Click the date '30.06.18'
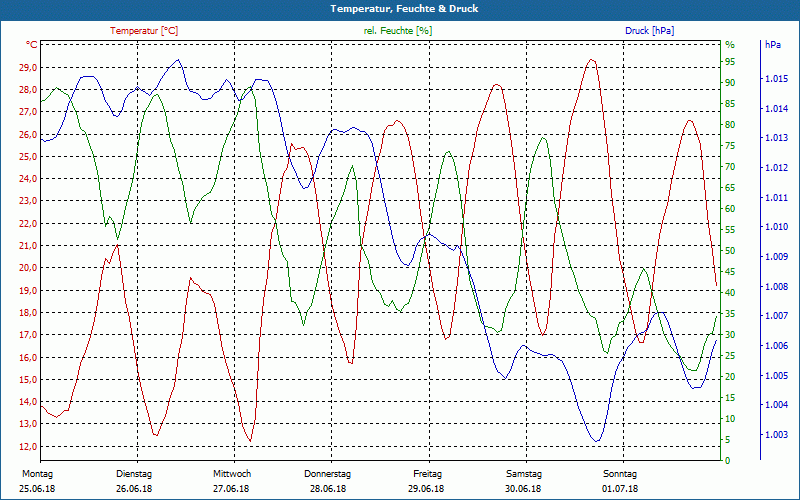 pos(523,489)
